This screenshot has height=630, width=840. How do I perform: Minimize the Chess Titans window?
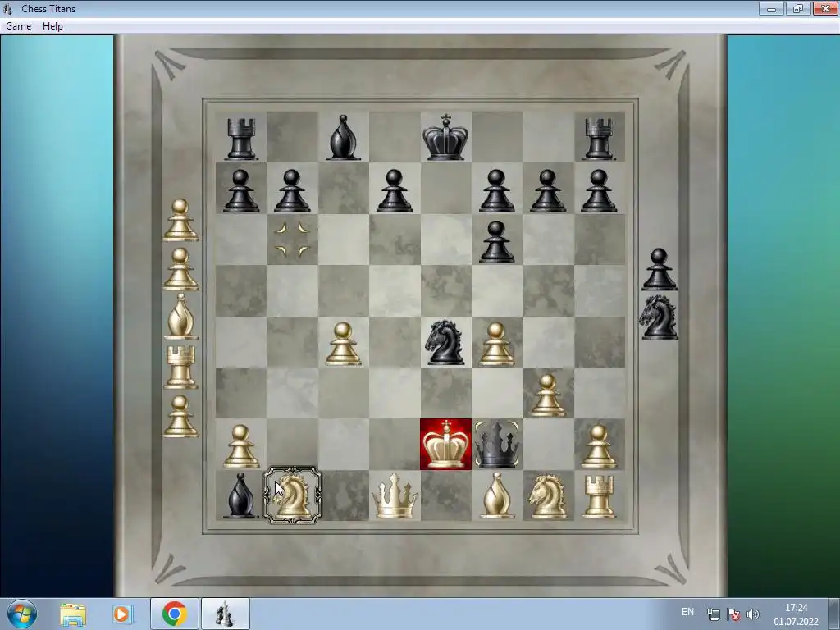click(x=771, y=8)
